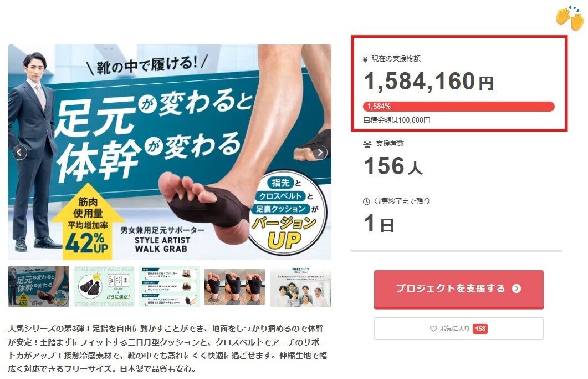588x379 pixels.
Task: Click the プロジェクトを支援する button
Action: (x=459, y=289)
